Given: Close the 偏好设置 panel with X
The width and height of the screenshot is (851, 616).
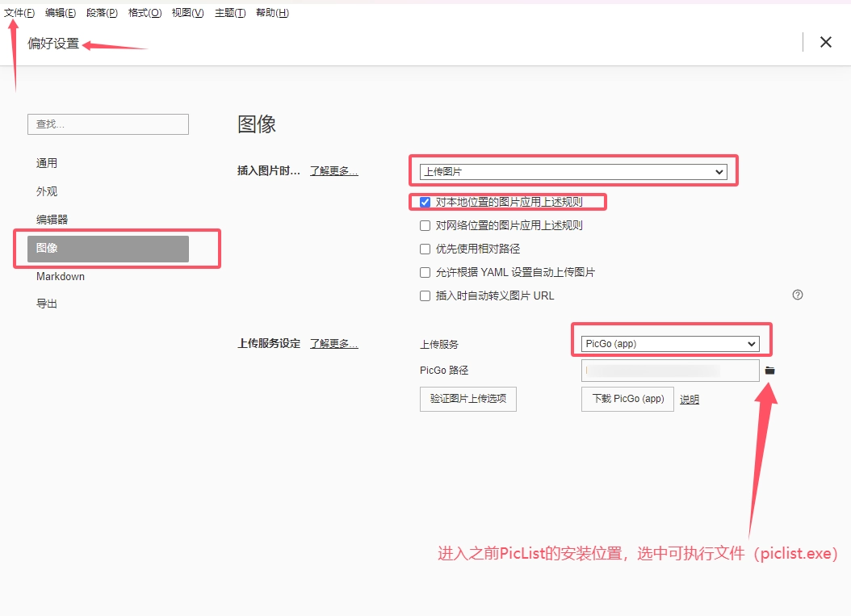Looking at the screenshot, I should point(825,43).
